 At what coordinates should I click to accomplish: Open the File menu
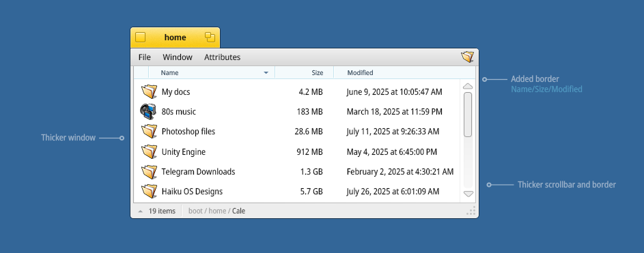tap(145, 57)
